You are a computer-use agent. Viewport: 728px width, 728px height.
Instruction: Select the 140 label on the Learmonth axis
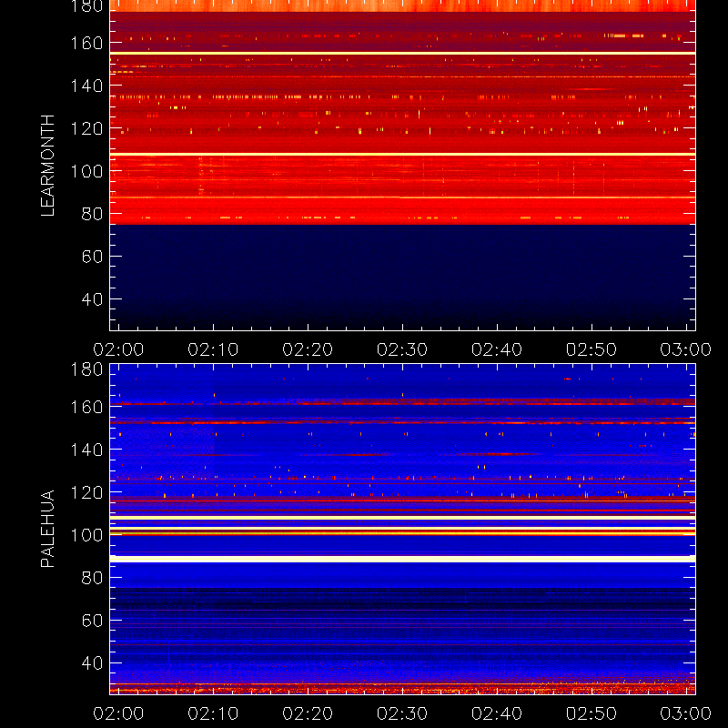click(86, 86)
